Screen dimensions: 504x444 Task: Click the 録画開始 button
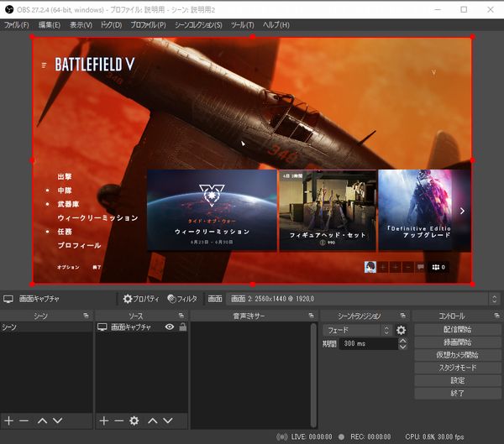point(458,342)
